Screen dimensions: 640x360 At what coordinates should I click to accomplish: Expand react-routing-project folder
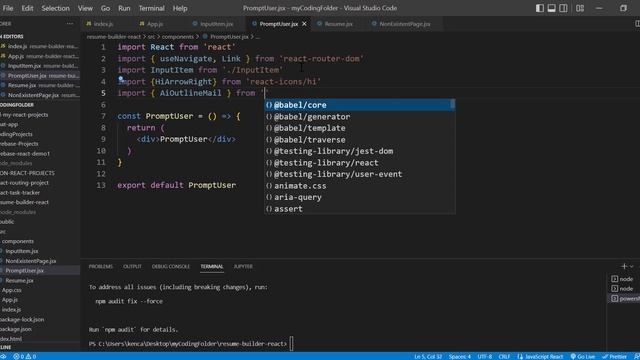(x=40, y=183)
